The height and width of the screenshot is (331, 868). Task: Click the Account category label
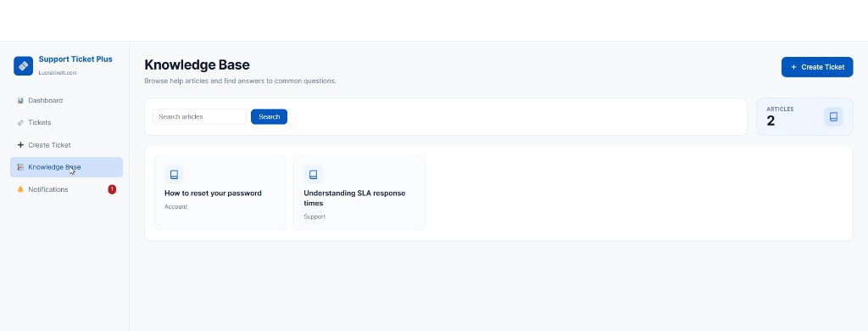coord(176,207)
